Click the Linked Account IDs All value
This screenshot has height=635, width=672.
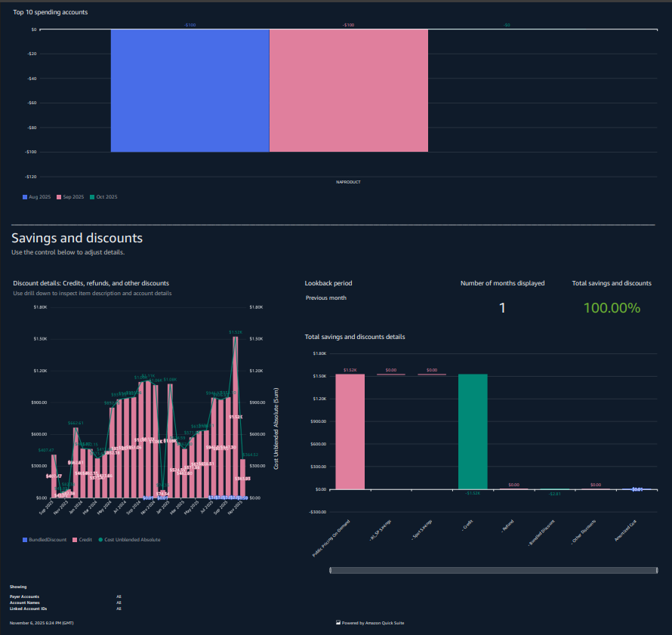[119, 608]
